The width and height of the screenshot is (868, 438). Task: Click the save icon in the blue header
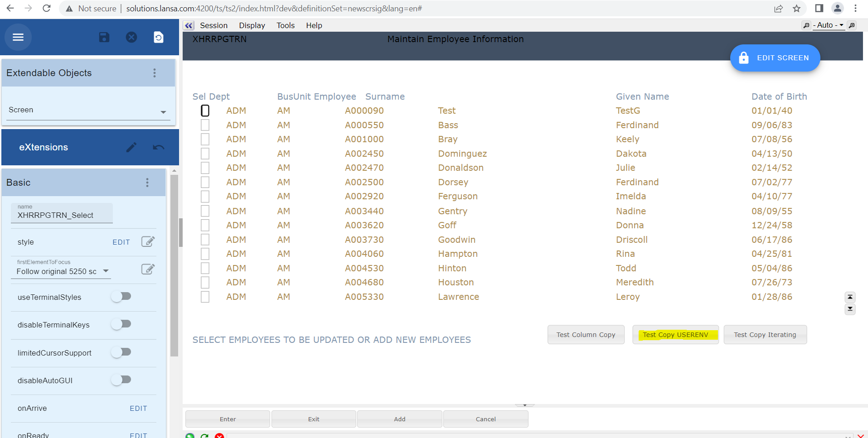[x=104, y=37]
